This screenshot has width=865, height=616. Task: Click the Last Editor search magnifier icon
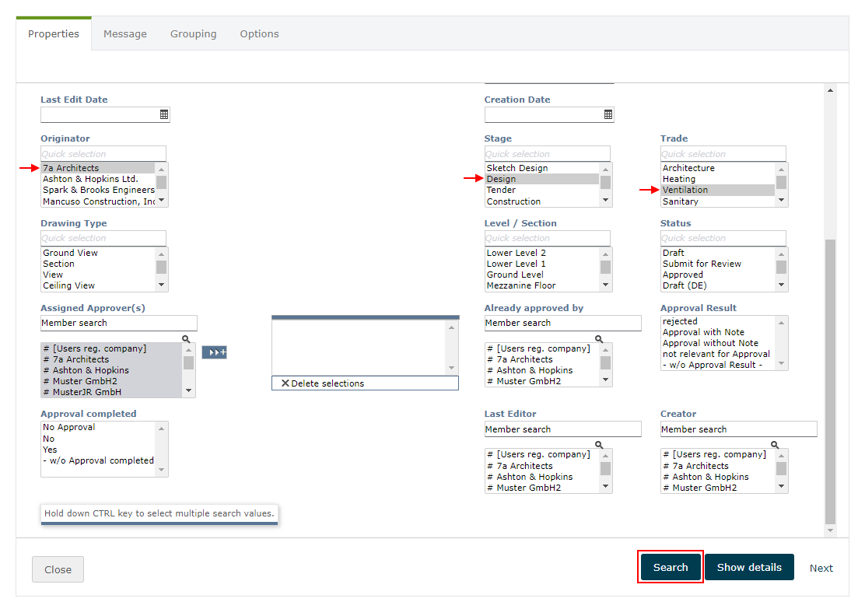(599, 445)
